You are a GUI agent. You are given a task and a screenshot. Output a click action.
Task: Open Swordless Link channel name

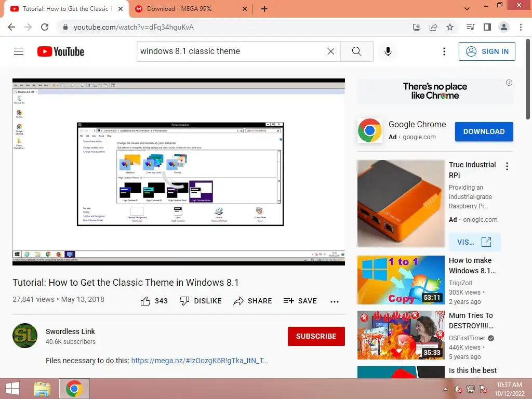click(70, 331)
